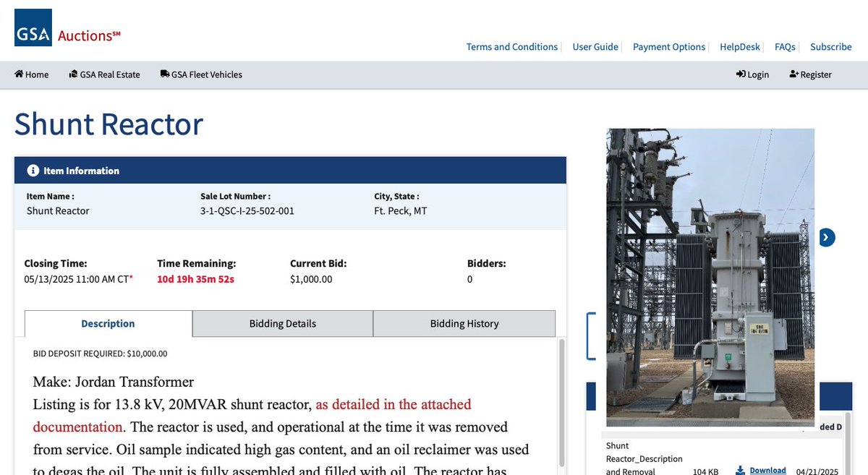Viewport: 868px width, 475px height.
Task: Click the Download link for the attachment
Action: (767, 471)
